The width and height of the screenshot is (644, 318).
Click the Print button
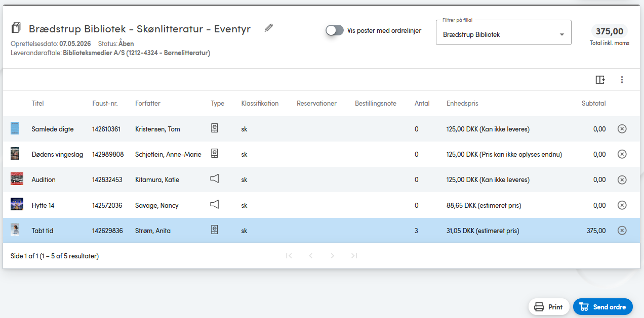tap(549, 307)
